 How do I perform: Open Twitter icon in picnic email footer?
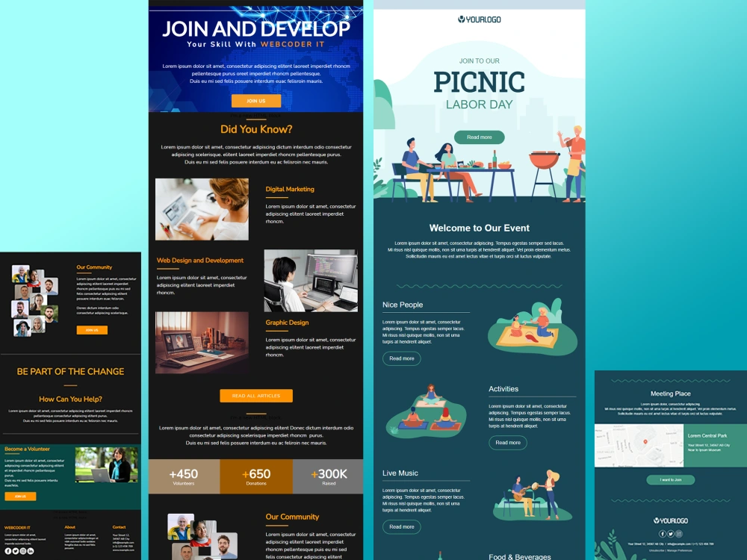tap(671, 534)
